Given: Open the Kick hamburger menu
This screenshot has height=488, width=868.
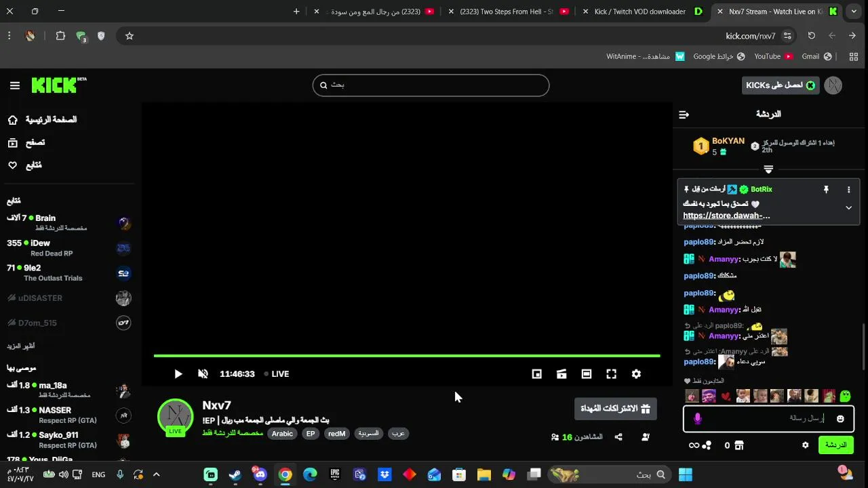Looking at the screenshot, I should click(15, 85).
